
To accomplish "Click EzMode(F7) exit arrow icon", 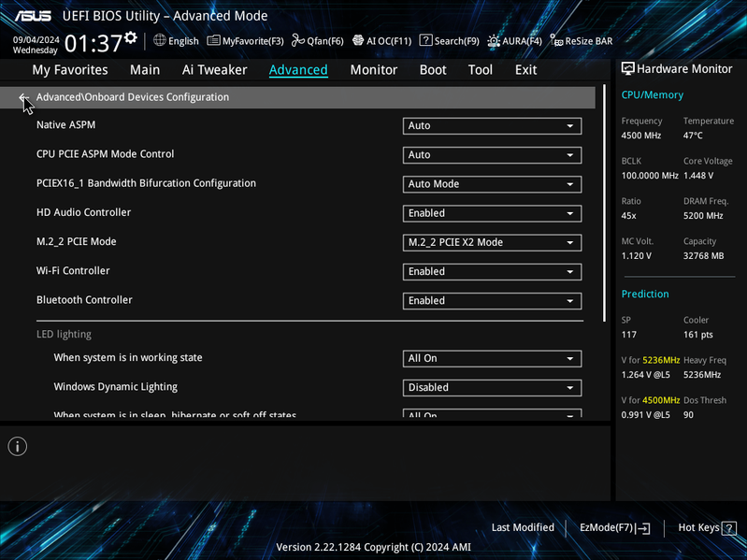I will [642, 528].
